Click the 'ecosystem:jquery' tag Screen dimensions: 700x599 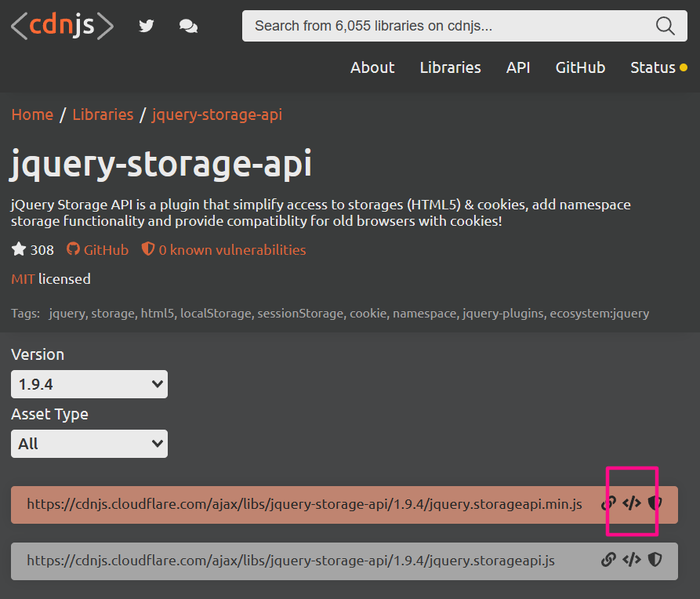599,314
